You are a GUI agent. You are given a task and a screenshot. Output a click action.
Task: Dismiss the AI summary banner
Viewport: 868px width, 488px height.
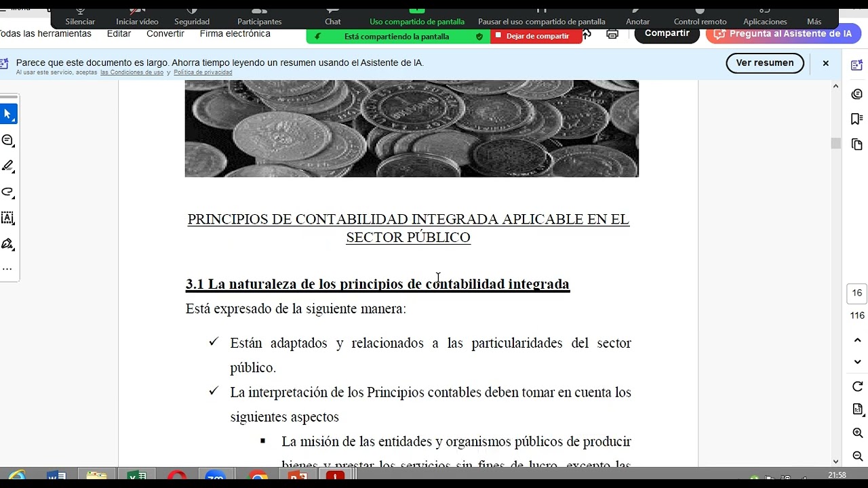pos(825,63)
